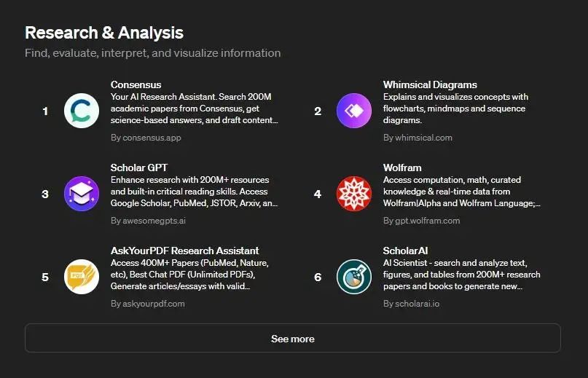Viewport: 588px width, 378px height.
Task: Click the askyourpdf.com author label
Action: click(147, 303)
